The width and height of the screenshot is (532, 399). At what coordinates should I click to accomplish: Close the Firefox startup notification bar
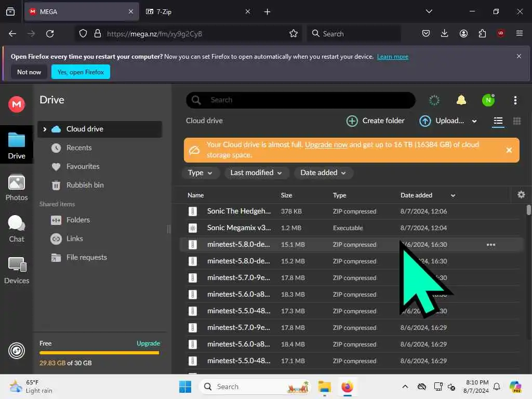(x=518, y=56)
